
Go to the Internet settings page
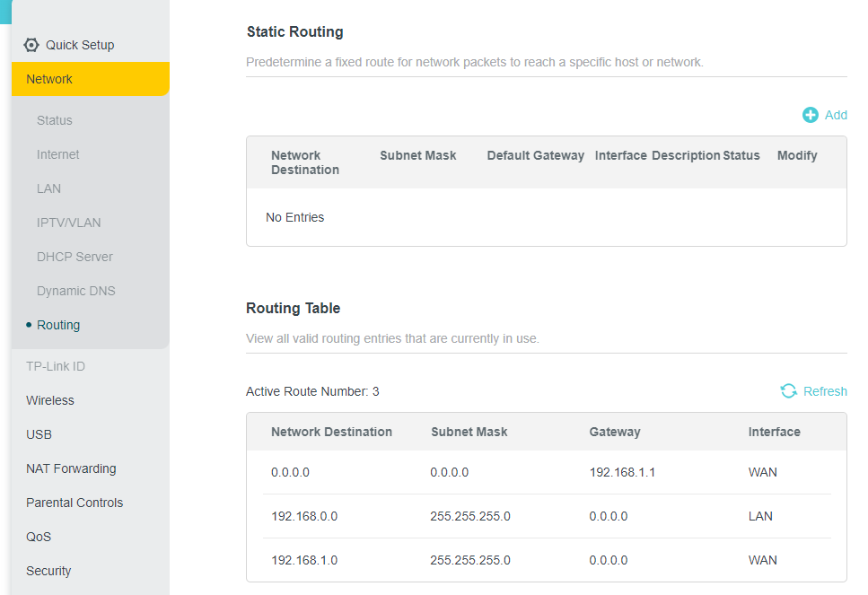[58, 154]
